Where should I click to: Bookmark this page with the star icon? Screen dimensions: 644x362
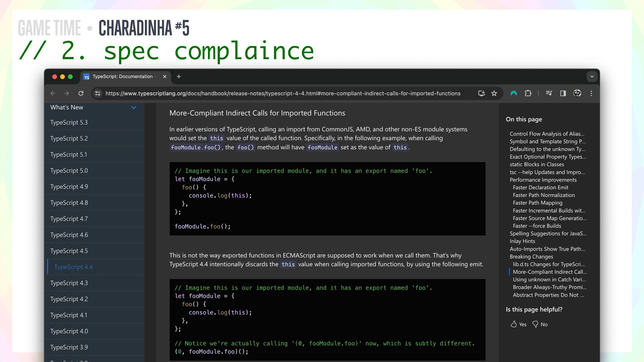494,94
